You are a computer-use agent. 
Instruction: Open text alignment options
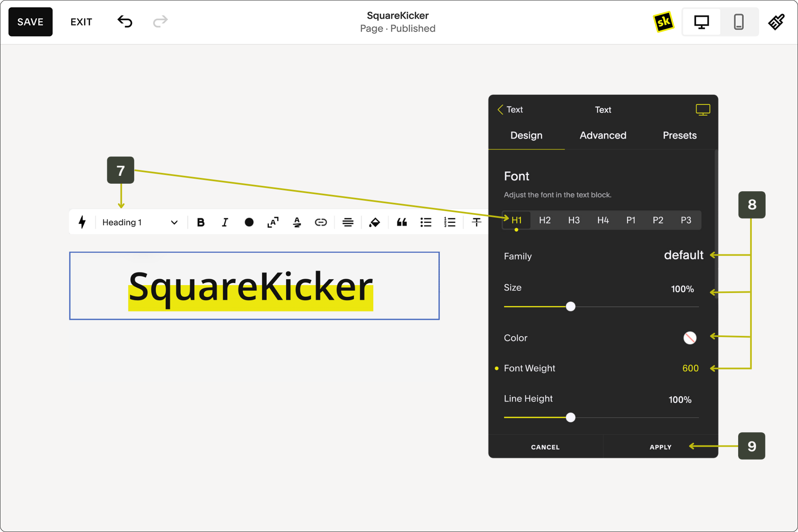click(x=348, y=222)
